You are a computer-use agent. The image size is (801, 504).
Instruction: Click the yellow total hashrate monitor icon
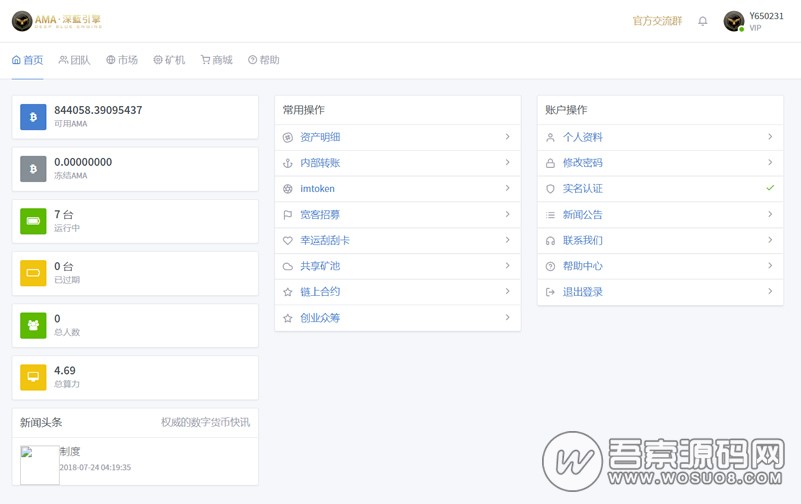pos(33,377)
